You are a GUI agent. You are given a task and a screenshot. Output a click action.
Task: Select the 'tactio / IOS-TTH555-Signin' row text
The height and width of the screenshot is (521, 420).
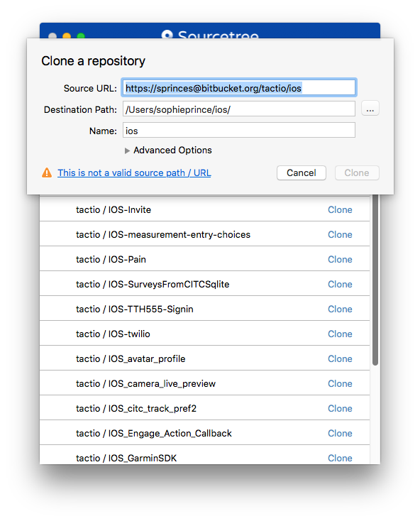135,309
